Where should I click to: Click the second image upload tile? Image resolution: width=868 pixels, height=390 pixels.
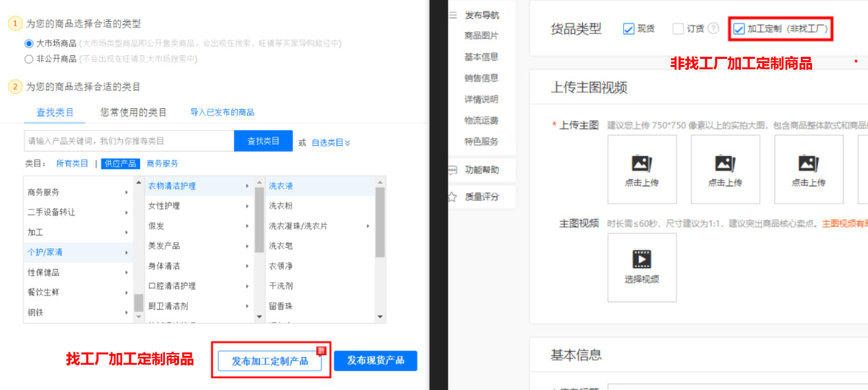click(725, 169)
